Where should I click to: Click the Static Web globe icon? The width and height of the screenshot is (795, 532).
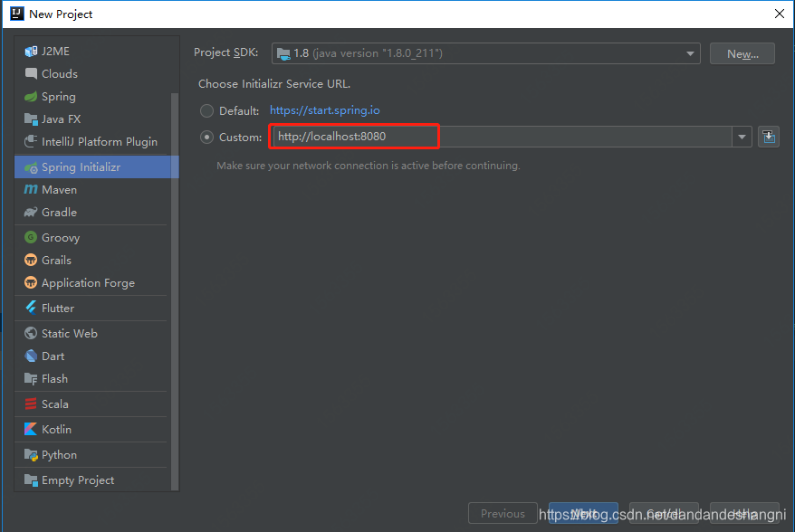click(x=31, y=333)
